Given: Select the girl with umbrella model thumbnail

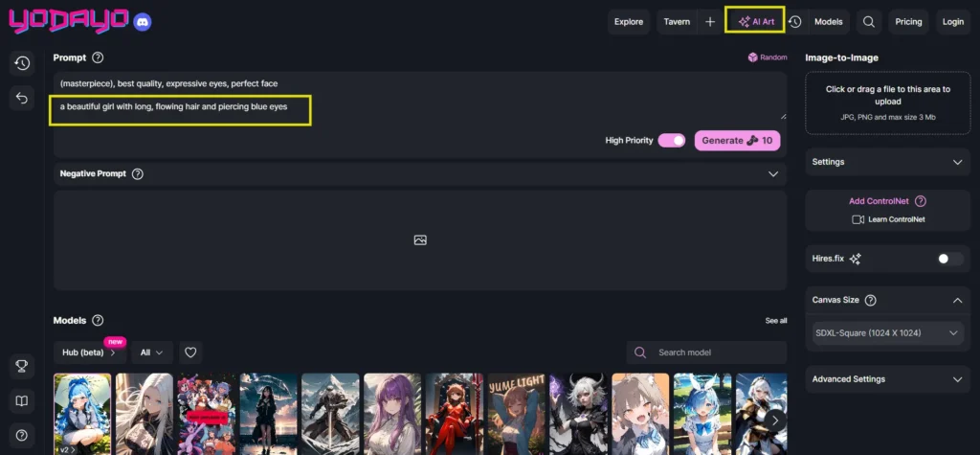Looking at the screenshot, I should [x=269, y=415].
